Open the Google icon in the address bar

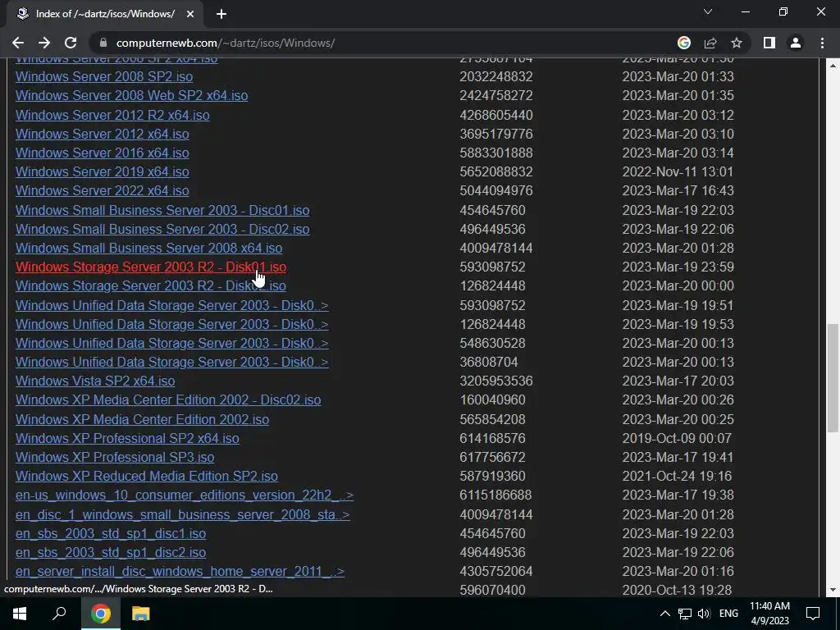click(684, 43)
